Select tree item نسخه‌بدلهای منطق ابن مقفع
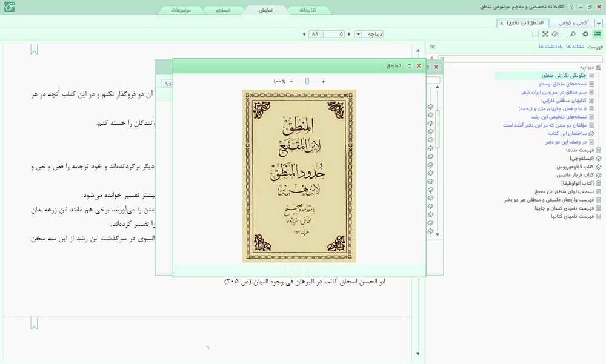 pos(564,191)
